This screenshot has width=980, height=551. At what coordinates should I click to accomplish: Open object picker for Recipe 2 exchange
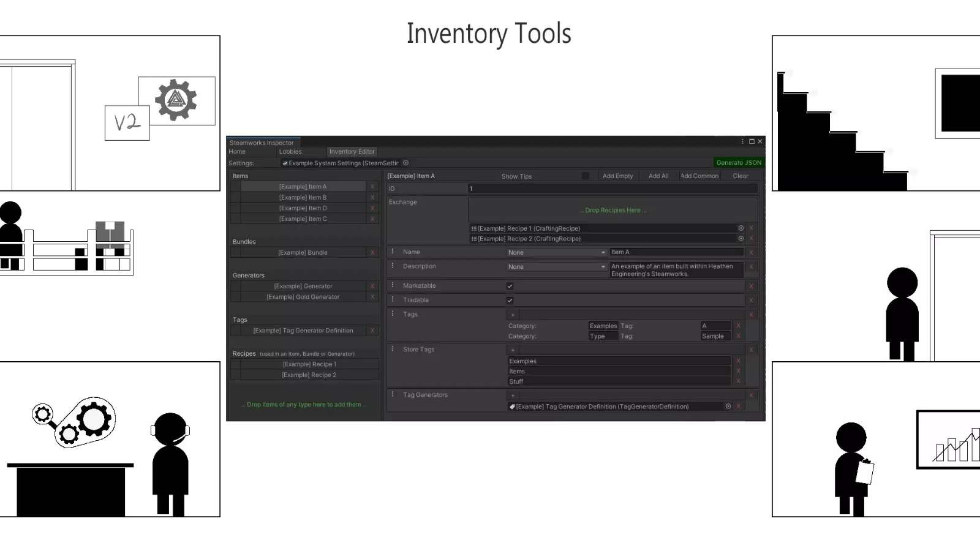coord(741,239)
